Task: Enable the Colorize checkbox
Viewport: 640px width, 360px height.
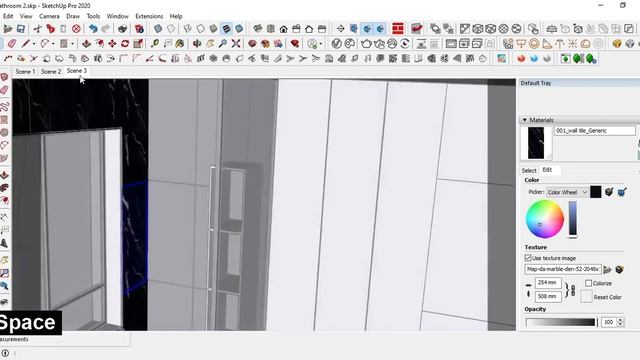Action: 588,283
